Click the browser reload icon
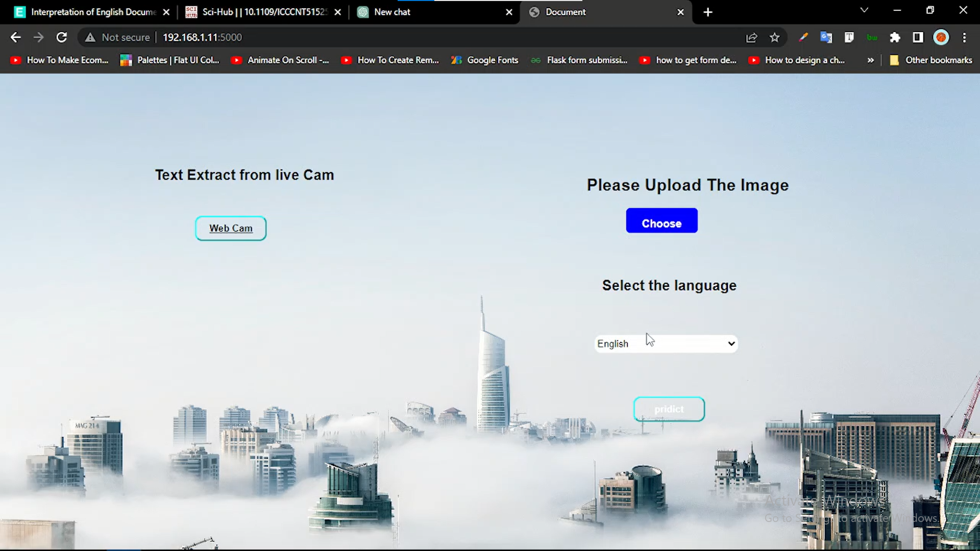Screen dimensions: 980x551 coord(61,37)
